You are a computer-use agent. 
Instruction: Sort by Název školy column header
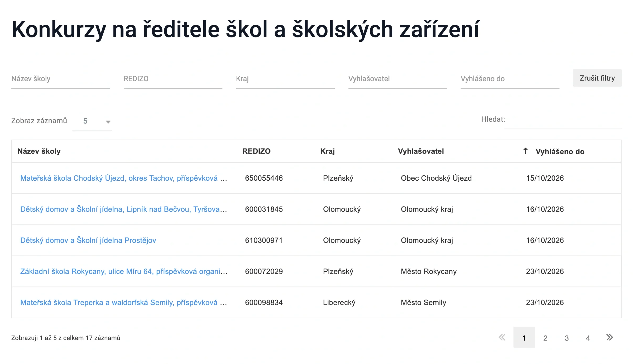pyautogui.click(x=39, y=151)
